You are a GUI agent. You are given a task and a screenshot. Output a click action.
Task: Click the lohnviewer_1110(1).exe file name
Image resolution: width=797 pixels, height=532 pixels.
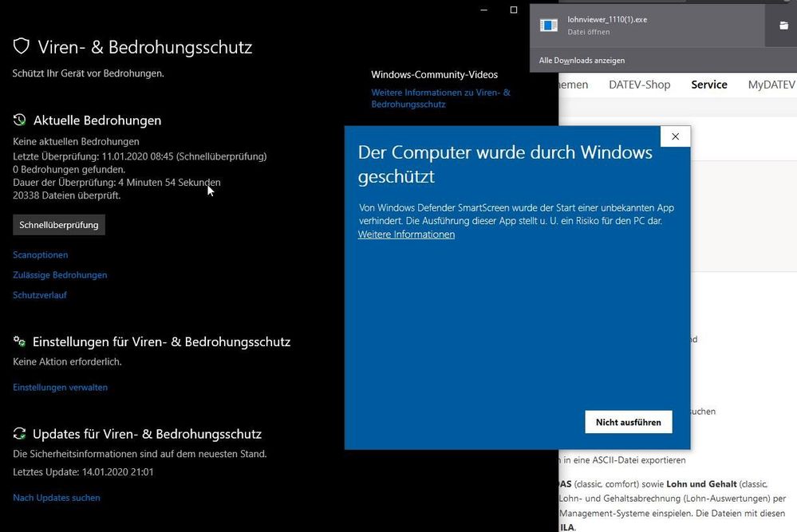coord(607,19)
